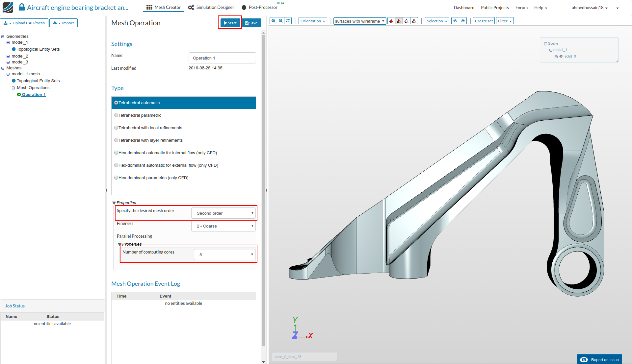Image resolution: width=632 pixels, height=364 pixels.
Task: Click the show all eye icon
Action: 463,21
